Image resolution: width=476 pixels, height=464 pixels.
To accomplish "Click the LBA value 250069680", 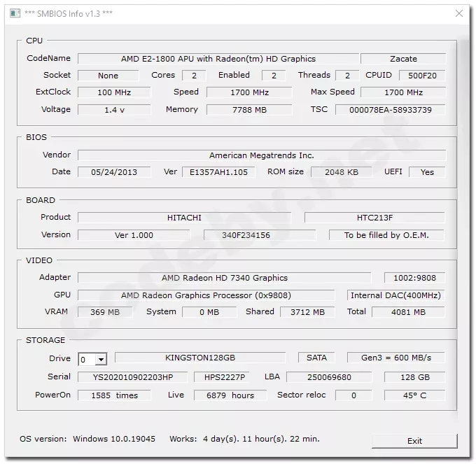I will 329,377.
